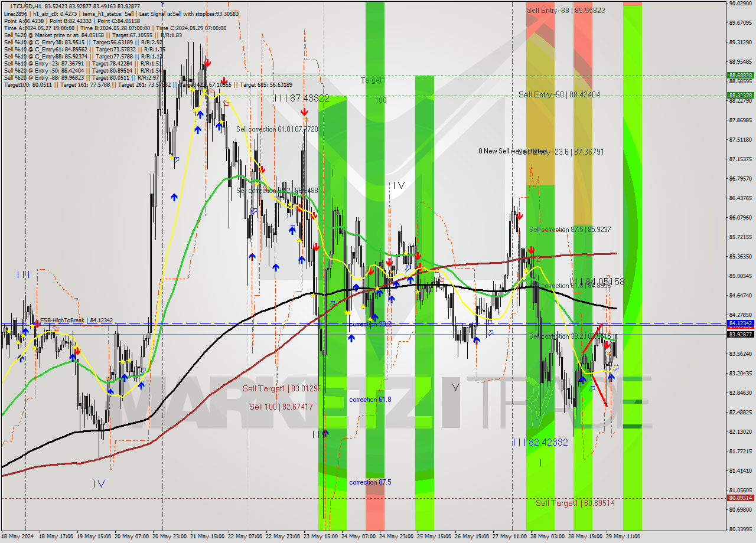
Task: Click the blue 84.12342 price tag
Action: point(741,323)
